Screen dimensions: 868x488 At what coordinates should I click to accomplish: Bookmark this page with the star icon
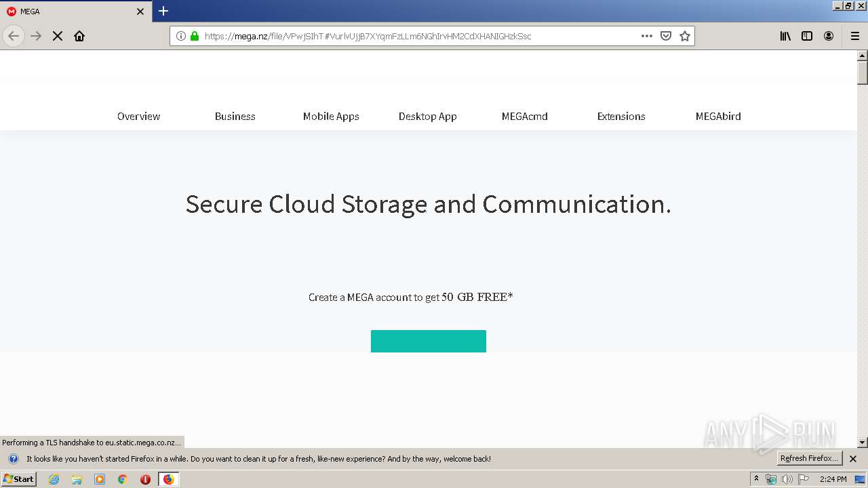tap(685, 36)
